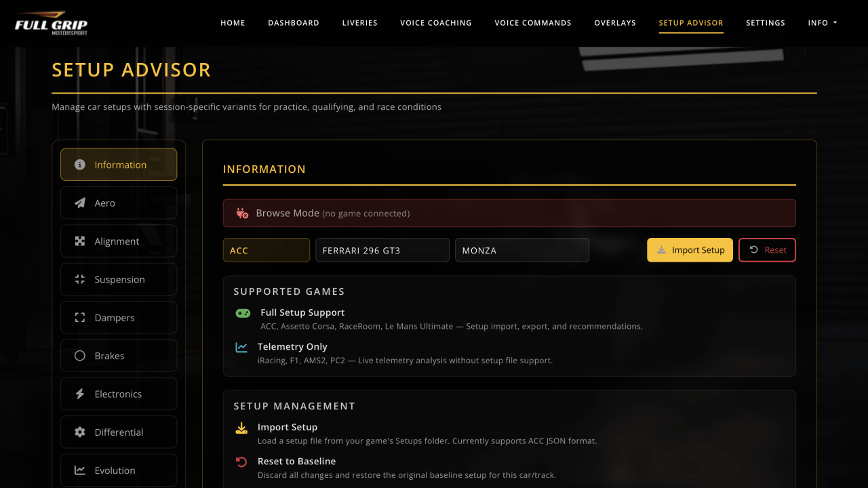Select the Brakes section icon
Image resolution: width=868 pixels, height=488 pixels.
(x=79, y=355)
